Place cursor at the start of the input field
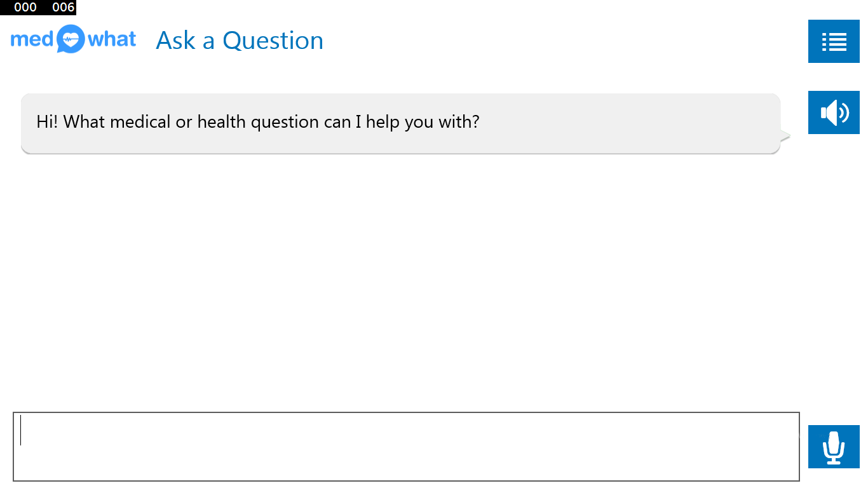868x488 pixels. [22, 430]
